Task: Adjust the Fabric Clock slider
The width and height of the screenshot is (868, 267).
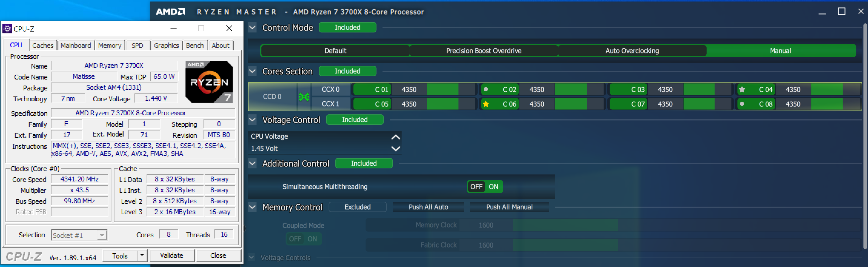Action: [x=686, y=245]
